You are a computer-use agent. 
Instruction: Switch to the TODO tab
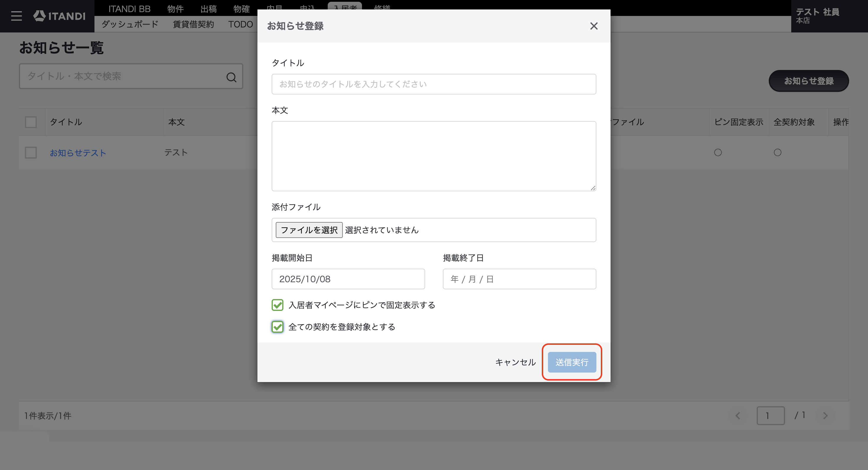coord(241,24)
